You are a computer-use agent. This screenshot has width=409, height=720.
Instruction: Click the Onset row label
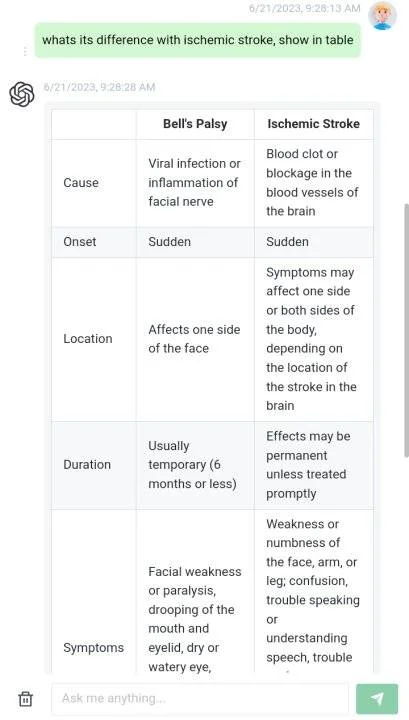80,242
